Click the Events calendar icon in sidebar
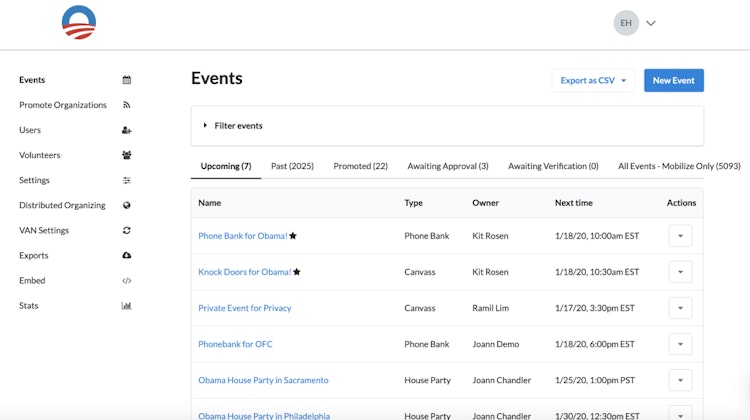Viewport: 750px width, 420px height. [127, 80]
